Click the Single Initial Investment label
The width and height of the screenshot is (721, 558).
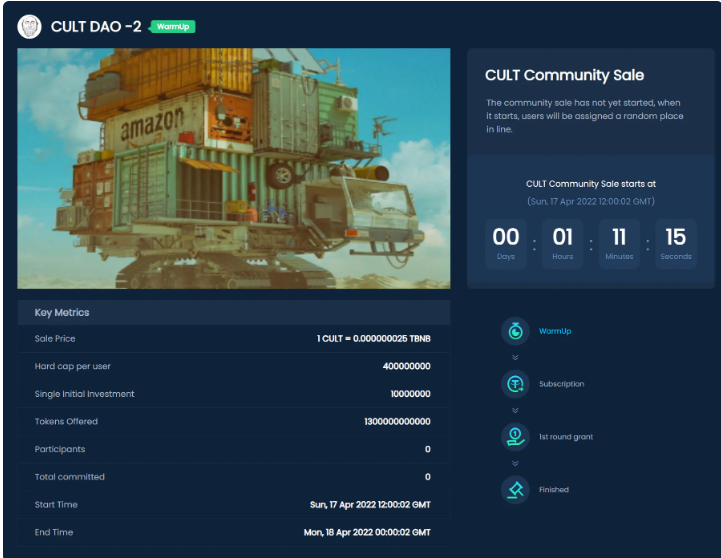85,394
